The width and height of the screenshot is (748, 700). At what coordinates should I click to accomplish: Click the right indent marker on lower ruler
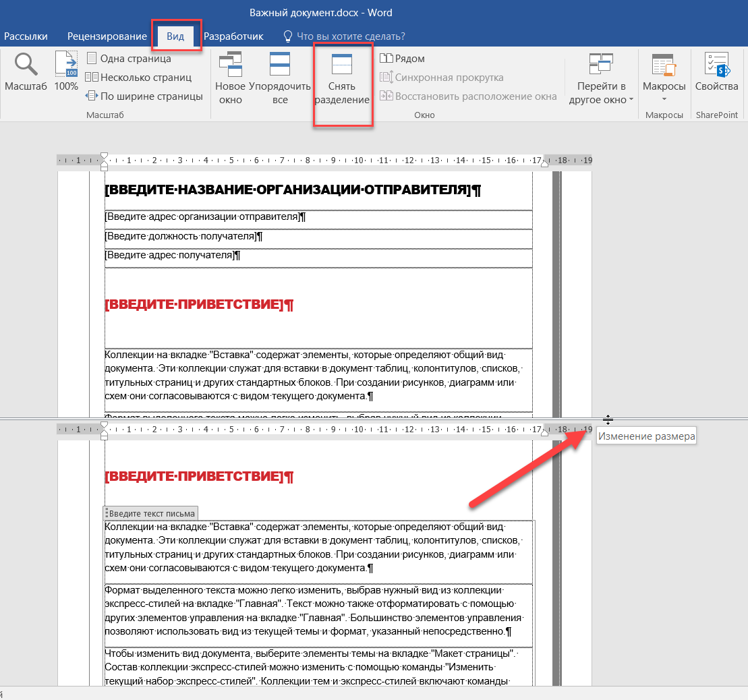[x=544, y=432]
